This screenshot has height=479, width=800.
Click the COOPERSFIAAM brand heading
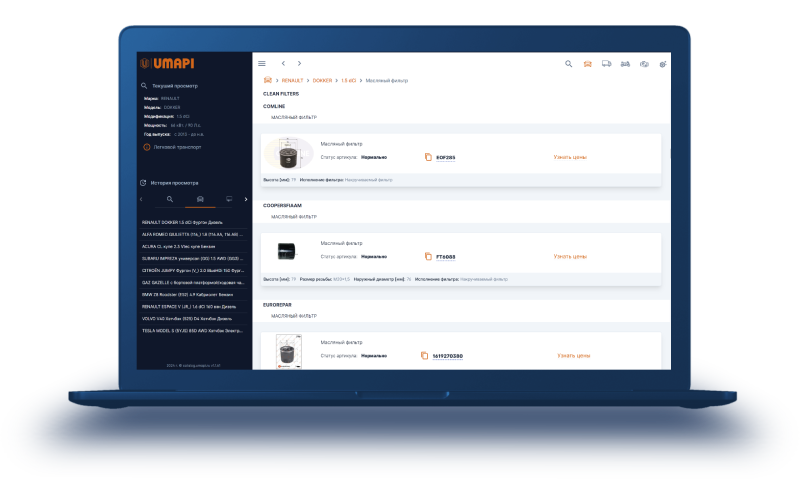(282, 206)
